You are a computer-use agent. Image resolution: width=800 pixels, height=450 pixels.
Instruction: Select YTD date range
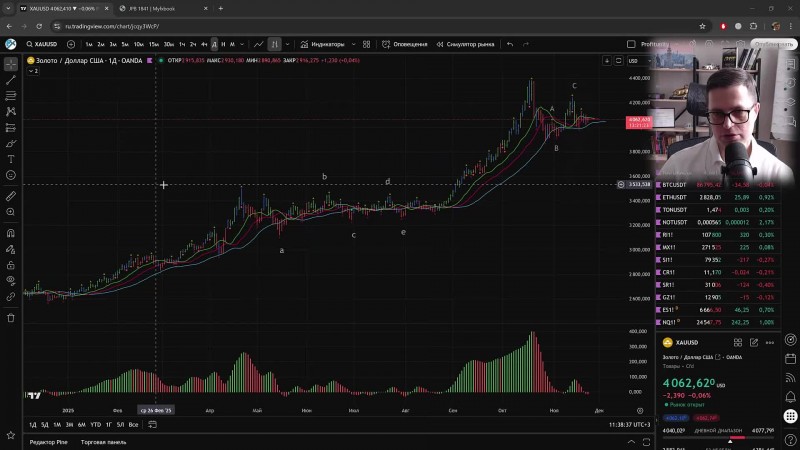click(x=95, y=424)
